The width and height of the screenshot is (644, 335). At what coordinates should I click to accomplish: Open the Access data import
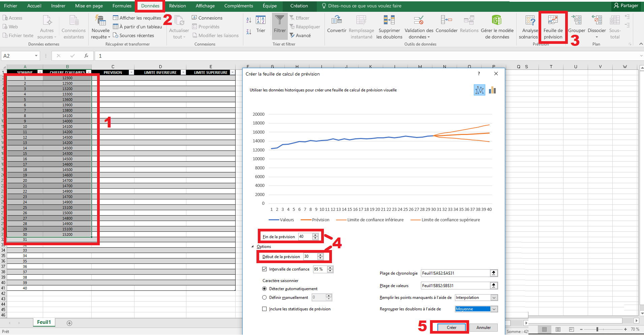[12, 18]
